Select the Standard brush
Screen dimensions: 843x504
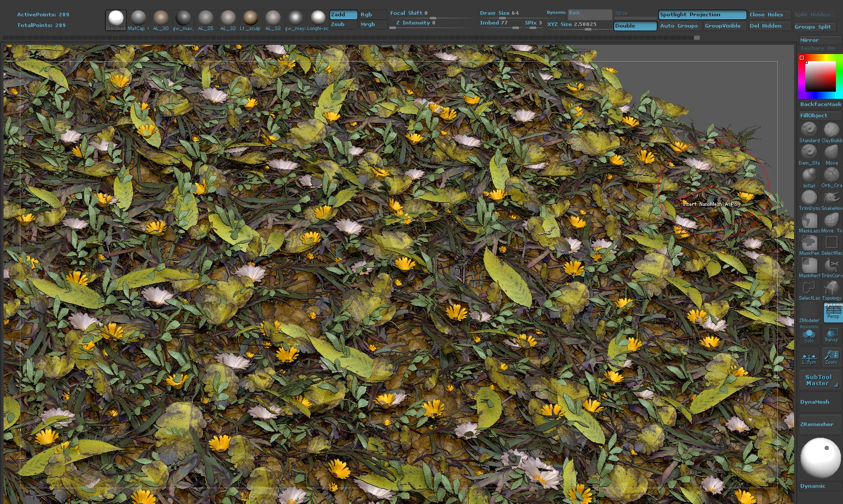click(x=808, y=130)
